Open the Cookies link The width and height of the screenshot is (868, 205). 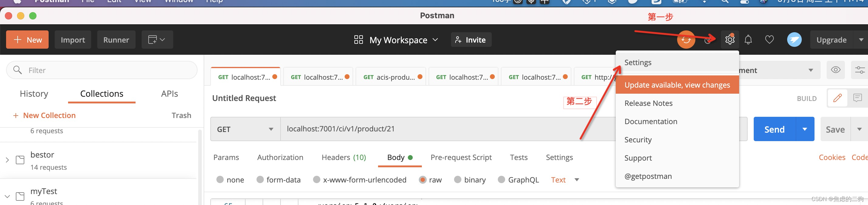[832, 158]
